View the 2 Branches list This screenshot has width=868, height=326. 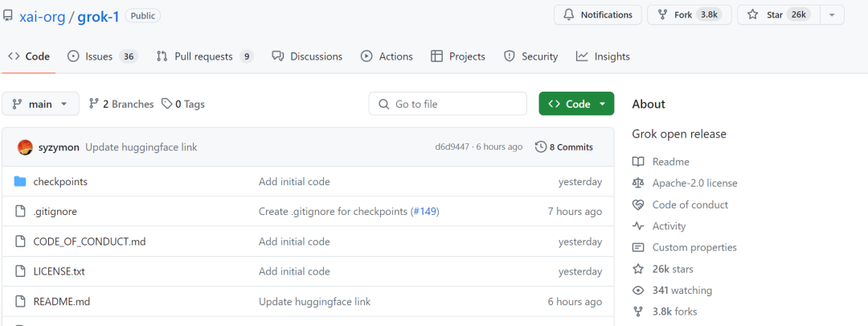coord(121,104)
